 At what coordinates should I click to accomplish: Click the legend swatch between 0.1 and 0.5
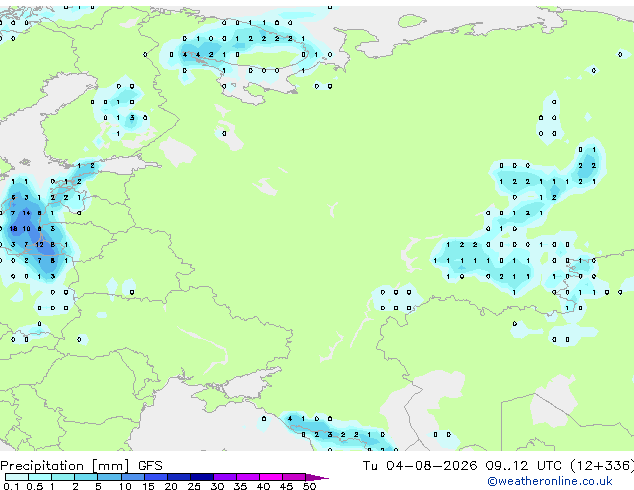pyautogui.click(x=17, y=477)
